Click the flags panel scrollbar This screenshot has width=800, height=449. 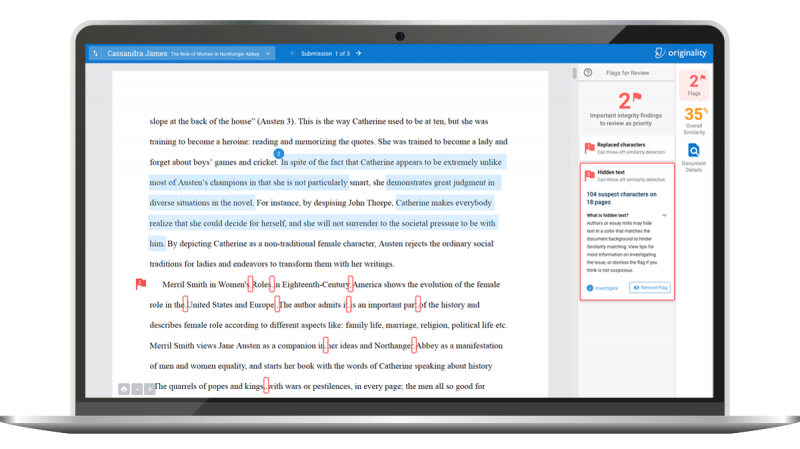coord(574,74)
